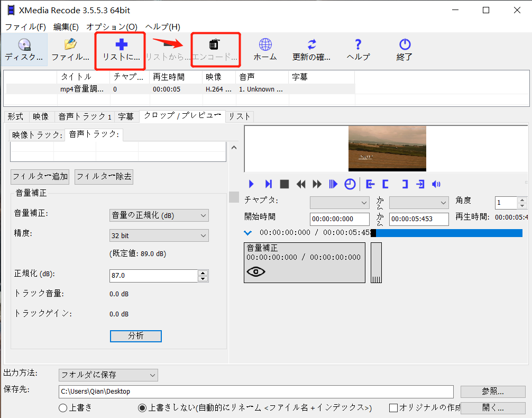Toggle eye visibility on 音量補正 filter
Screen dimensions: 532x418
pos(256,271)
